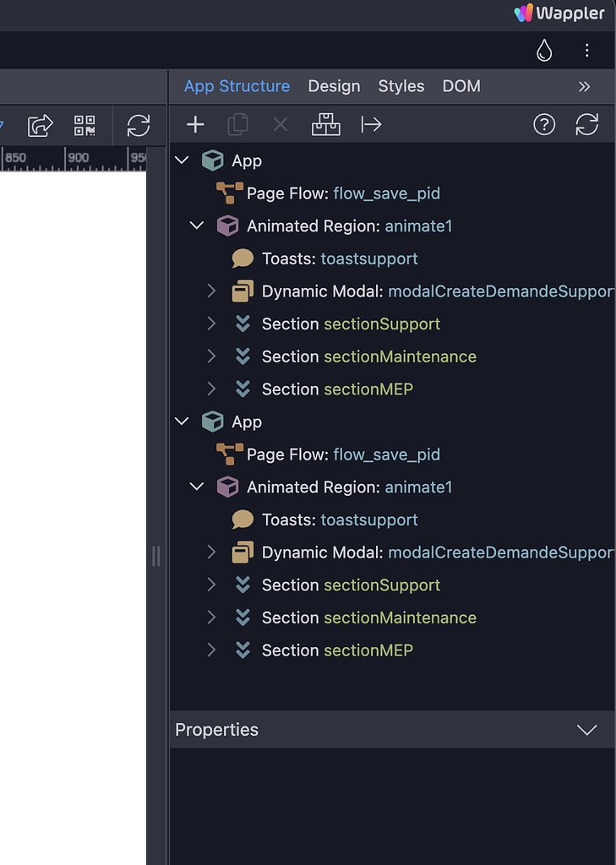Collapse Animated Region animate1 chevron
Screen dimensions: 616x865
coord(196,226)
